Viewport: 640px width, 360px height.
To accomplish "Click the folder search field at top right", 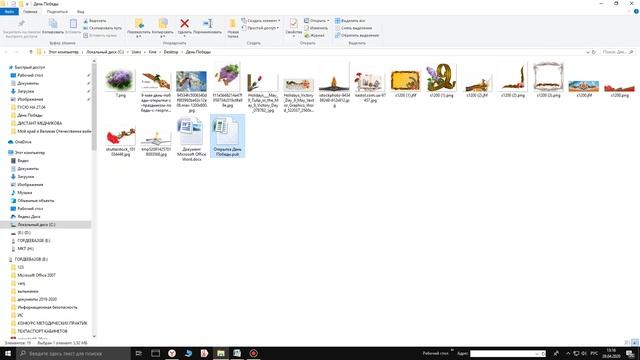I will coord(618,52).
